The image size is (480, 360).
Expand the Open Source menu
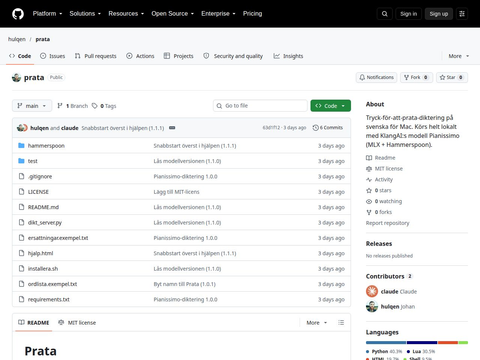click(x=172, y=14)
